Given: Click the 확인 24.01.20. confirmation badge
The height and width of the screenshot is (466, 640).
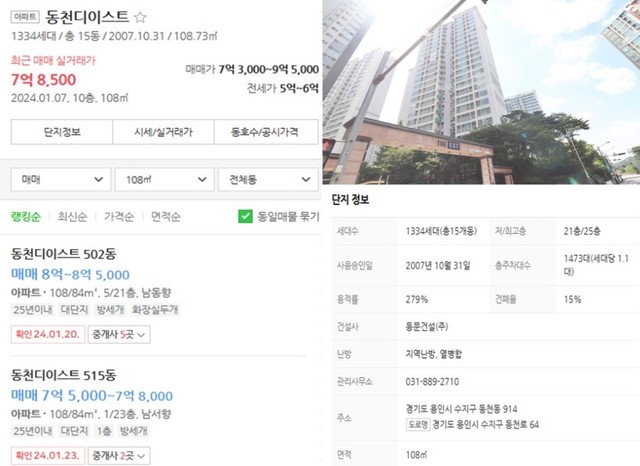Looking at the screenshot, I should click(48, 335).
